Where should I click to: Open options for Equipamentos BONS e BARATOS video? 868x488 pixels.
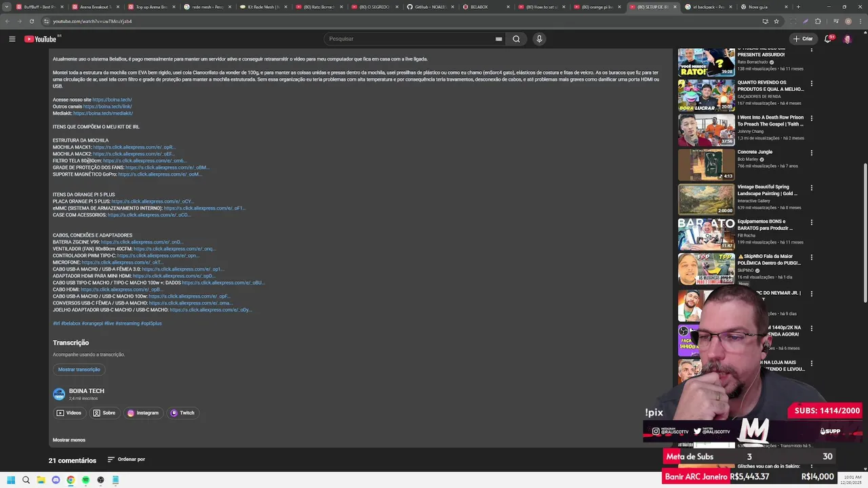(x=811, y=222)
